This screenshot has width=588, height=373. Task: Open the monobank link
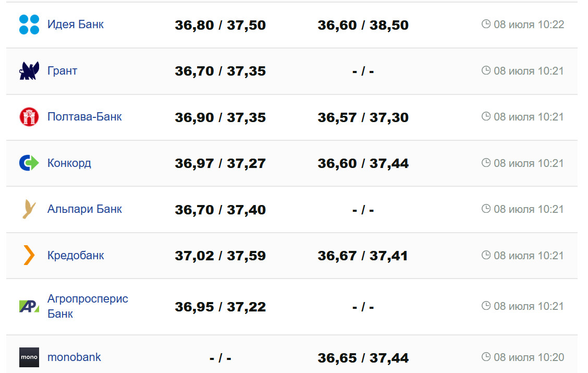click(74, 357)
